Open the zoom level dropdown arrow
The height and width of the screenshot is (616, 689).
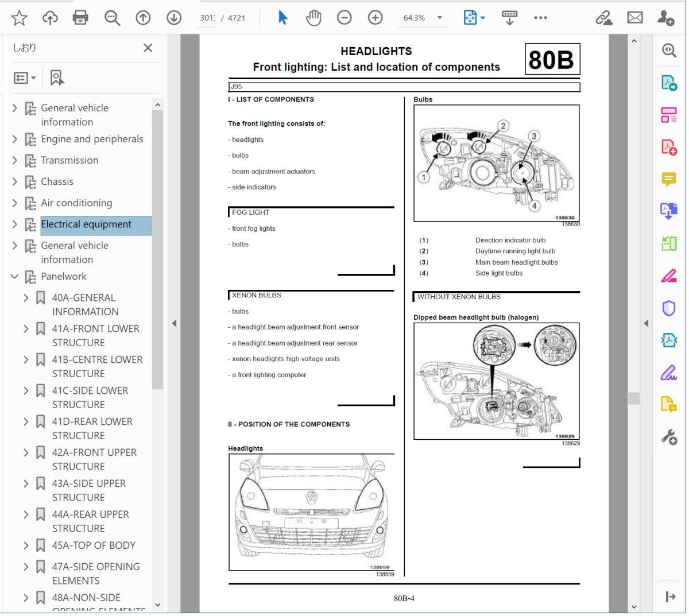[440, 18]
